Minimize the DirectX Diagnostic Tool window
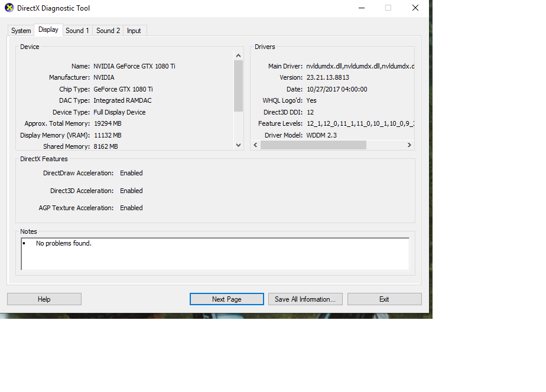 click(362, 8)
